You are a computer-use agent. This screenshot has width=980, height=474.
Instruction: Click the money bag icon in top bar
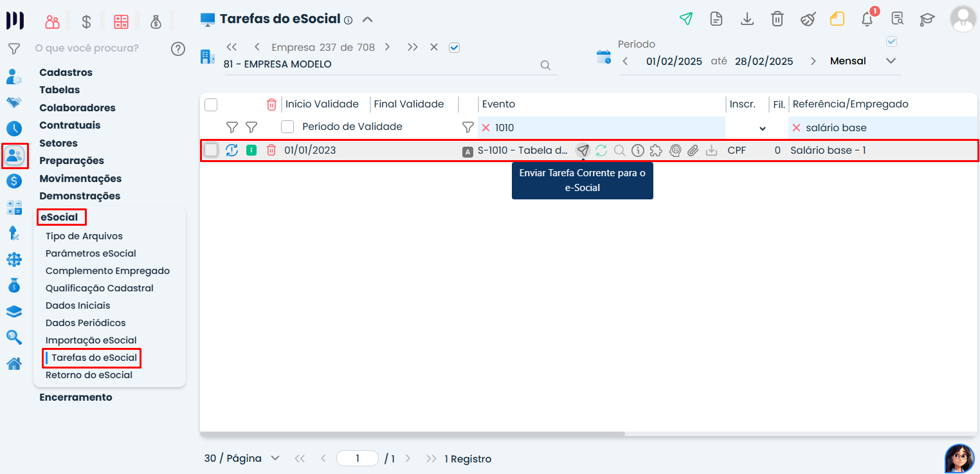pyautogui.click(x=156, y=22)
